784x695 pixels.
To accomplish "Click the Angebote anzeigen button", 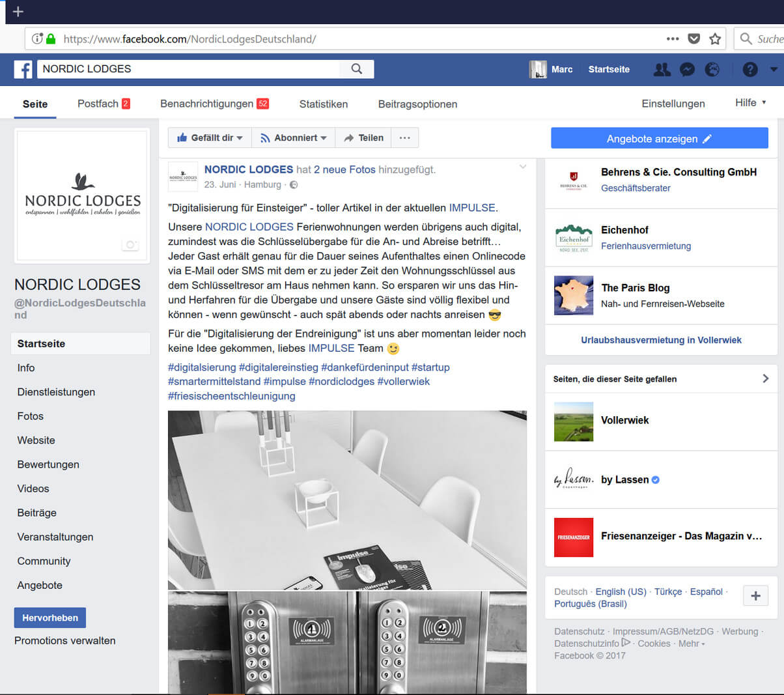I will (x=659, y=139).
